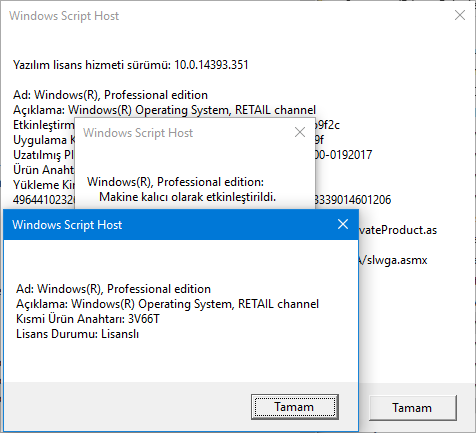Click the 'Açıklama' line in the rear window

pyautogui.click(x=164, y=110)
